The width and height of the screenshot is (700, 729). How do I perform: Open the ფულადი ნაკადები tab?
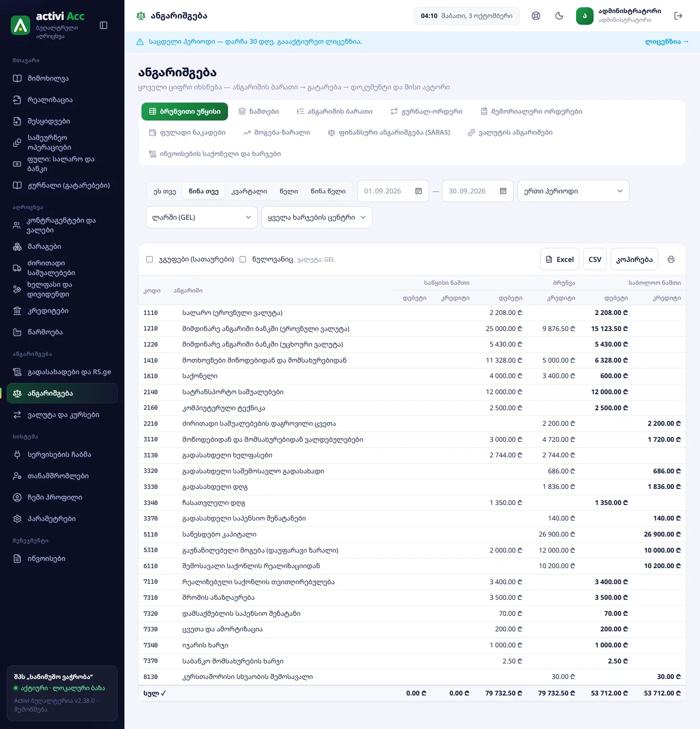coord(187,132)
